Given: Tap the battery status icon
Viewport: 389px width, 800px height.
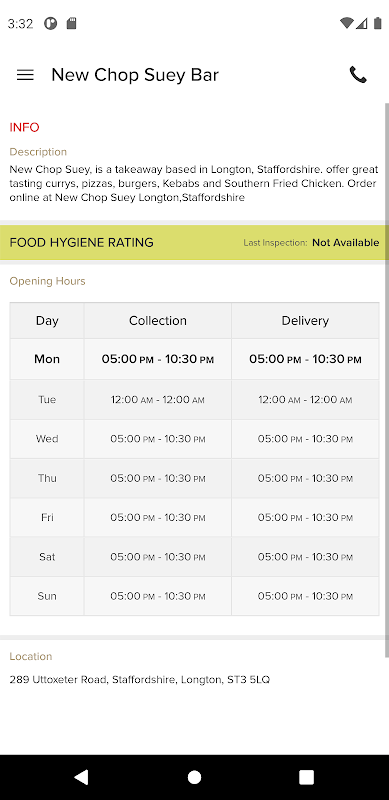Looking at the screenshot, I should point(378,23).
